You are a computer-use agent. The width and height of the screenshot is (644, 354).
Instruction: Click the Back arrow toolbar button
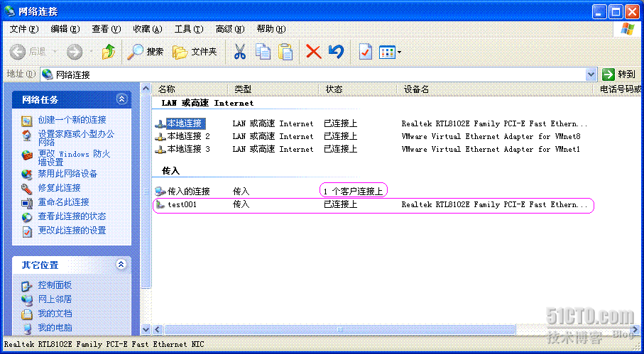(x=17, y=52)
